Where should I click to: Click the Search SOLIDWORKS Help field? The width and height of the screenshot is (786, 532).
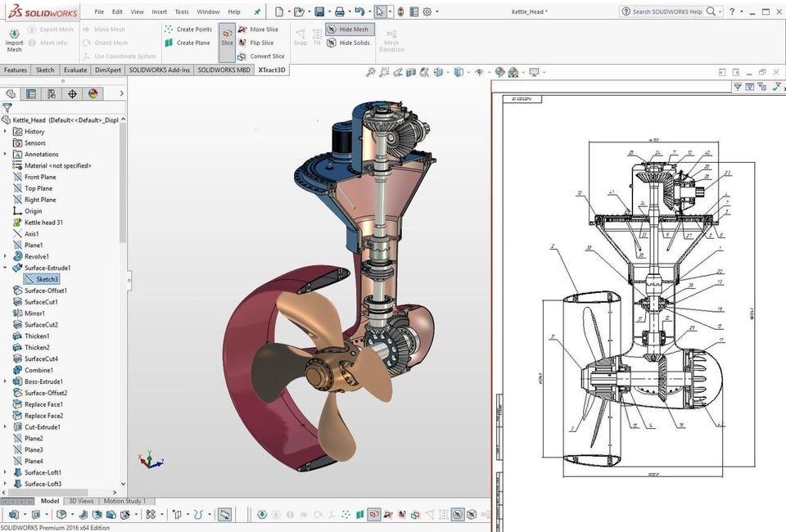[x=666, y=11]
